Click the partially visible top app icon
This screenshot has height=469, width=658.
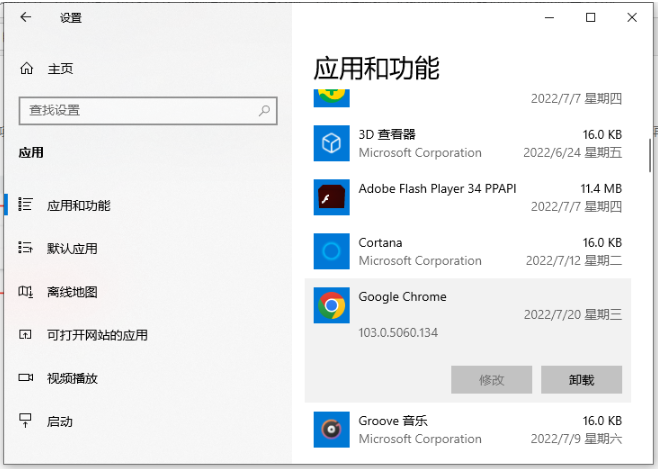pyautogui.click(x=332, y=98)
